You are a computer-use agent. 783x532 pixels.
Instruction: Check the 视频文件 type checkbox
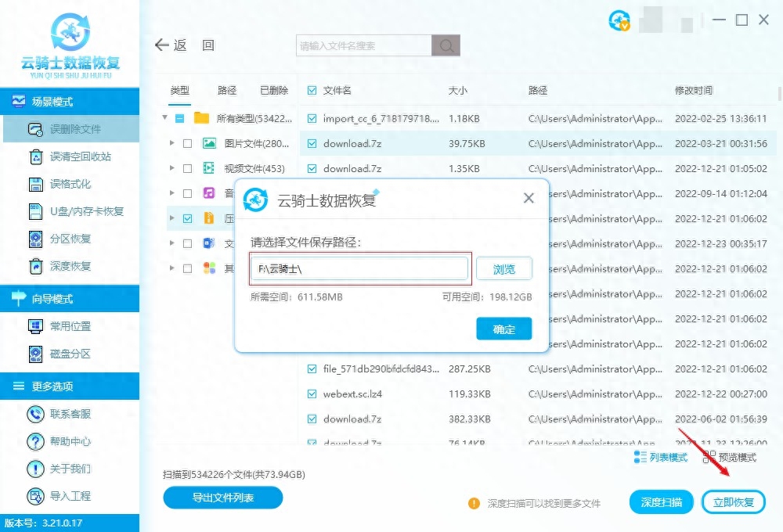coord(188,169)
